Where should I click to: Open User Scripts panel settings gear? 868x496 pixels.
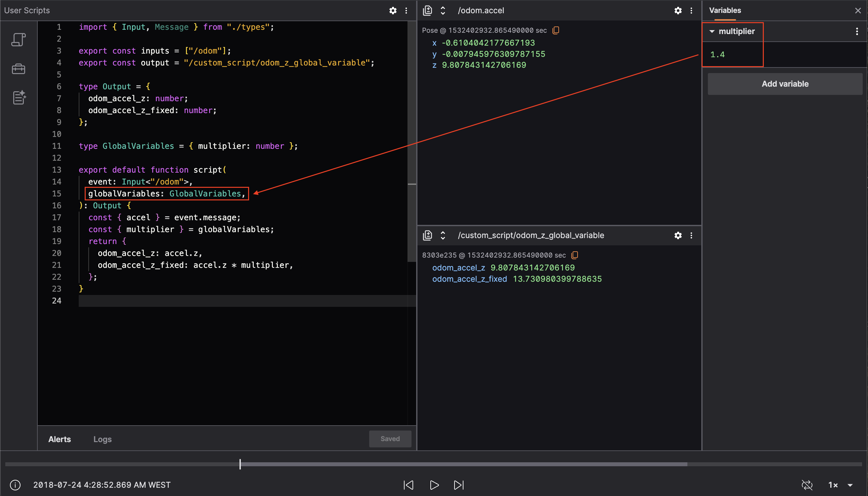(393, 11)
